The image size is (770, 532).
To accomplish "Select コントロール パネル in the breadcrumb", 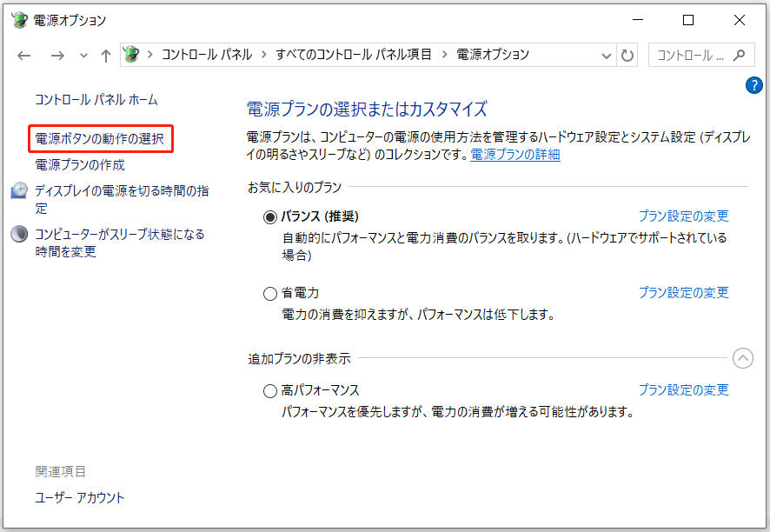I will pyautogui.click(x=207, y=54).
